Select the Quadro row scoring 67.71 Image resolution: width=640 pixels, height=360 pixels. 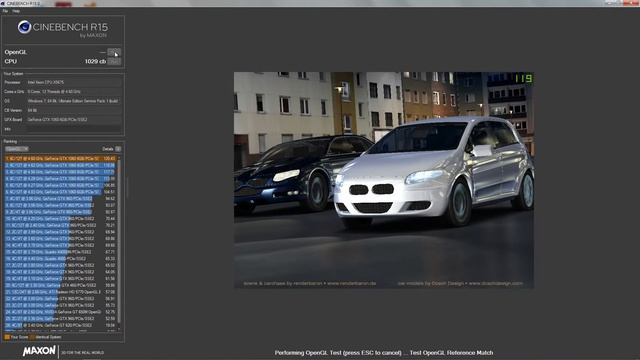coord(61,252)
